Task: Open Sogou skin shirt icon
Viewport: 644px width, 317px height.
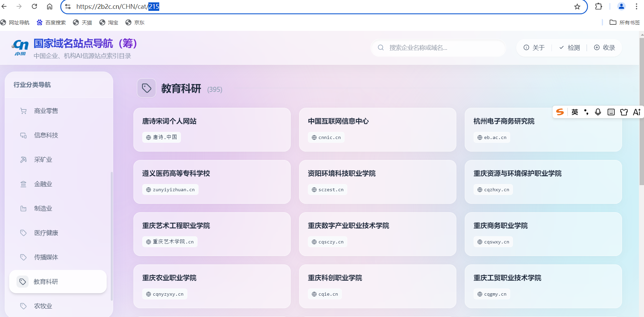Action: [624, 112]
